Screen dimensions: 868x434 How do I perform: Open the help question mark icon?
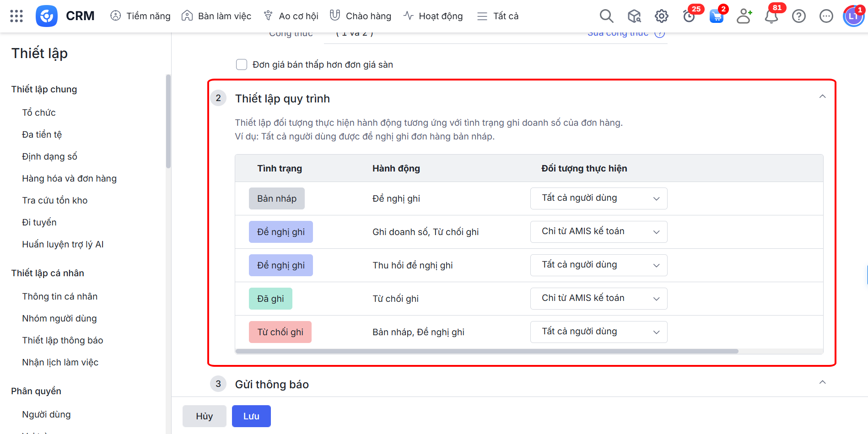(799, 16)
